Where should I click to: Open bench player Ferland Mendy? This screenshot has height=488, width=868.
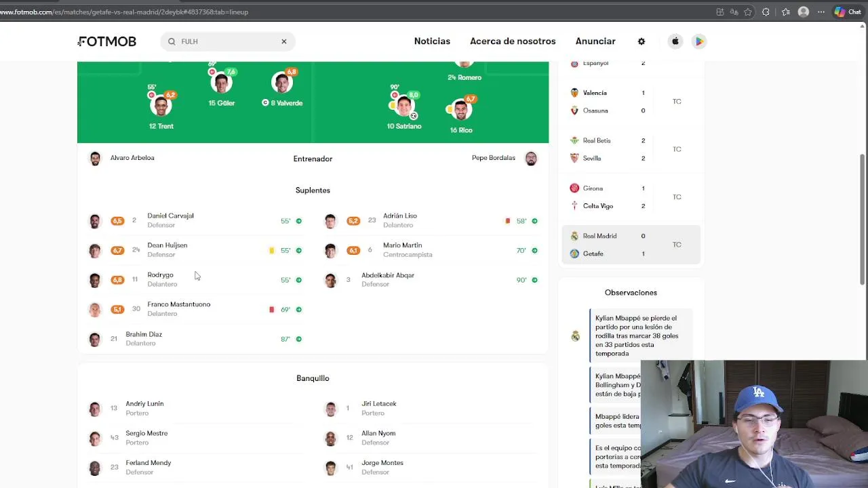point(195,467)
